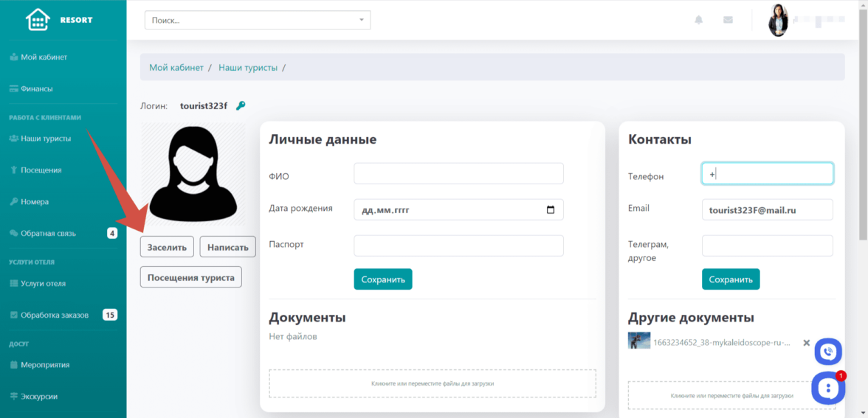Click the Нет файлов text

pyautogui.click(x=293, y=336)
